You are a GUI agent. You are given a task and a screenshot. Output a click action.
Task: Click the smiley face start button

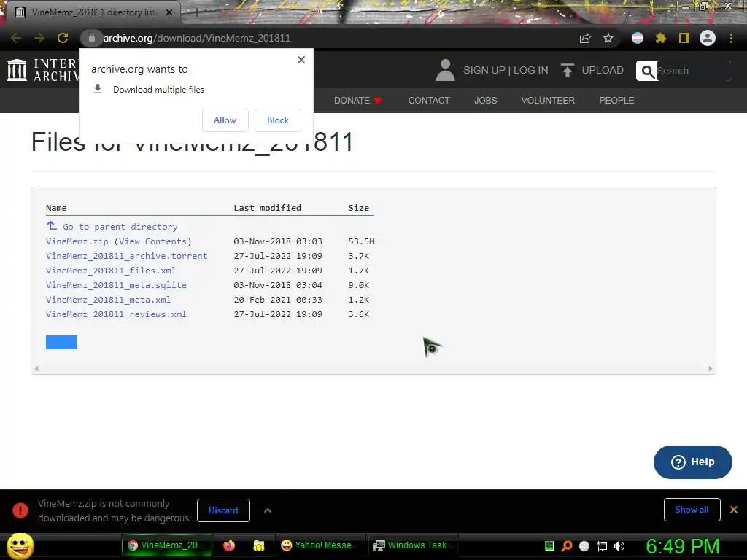tap(20, 545)
